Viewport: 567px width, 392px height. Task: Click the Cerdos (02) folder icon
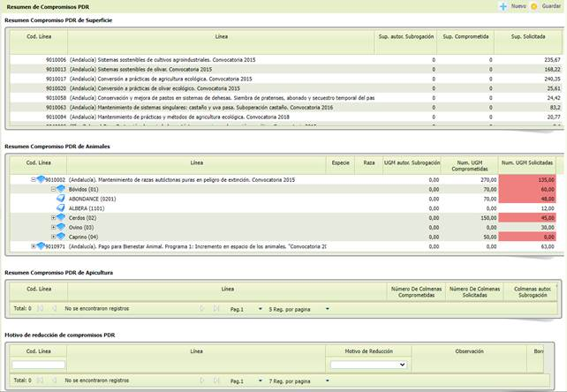click(x=61, y=217)
